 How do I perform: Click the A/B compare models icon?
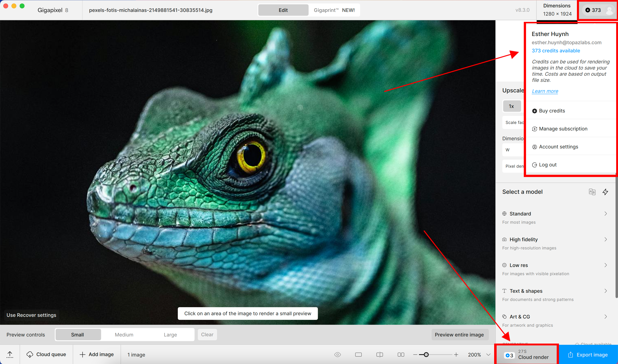[x=592, y=192]
